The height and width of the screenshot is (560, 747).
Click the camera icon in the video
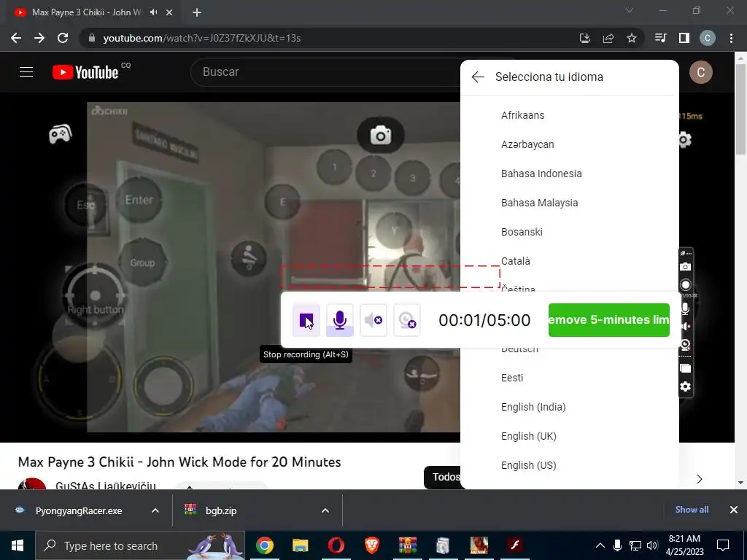click(x=381, y=136)
